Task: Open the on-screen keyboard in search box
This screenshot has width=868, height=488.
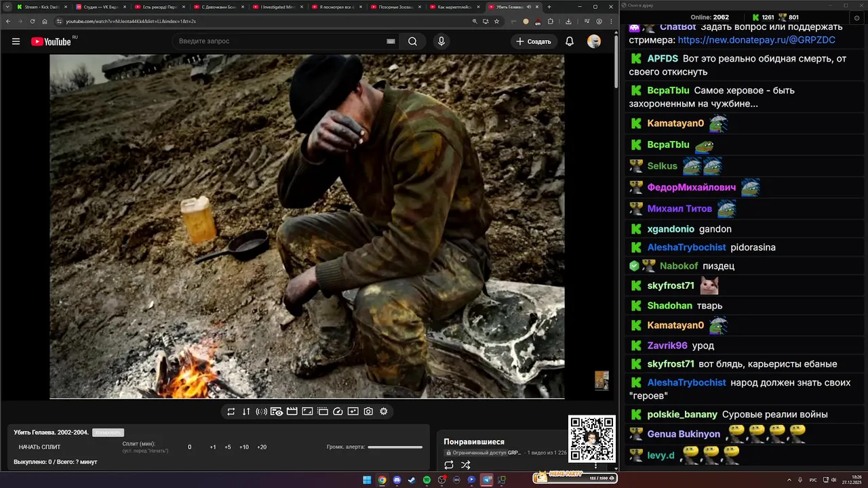Action: (391, 41)
